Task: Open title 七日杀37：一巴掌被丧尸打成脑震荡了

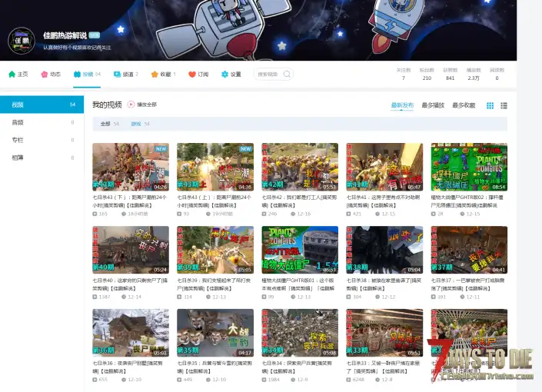Action: pos(467,284)
